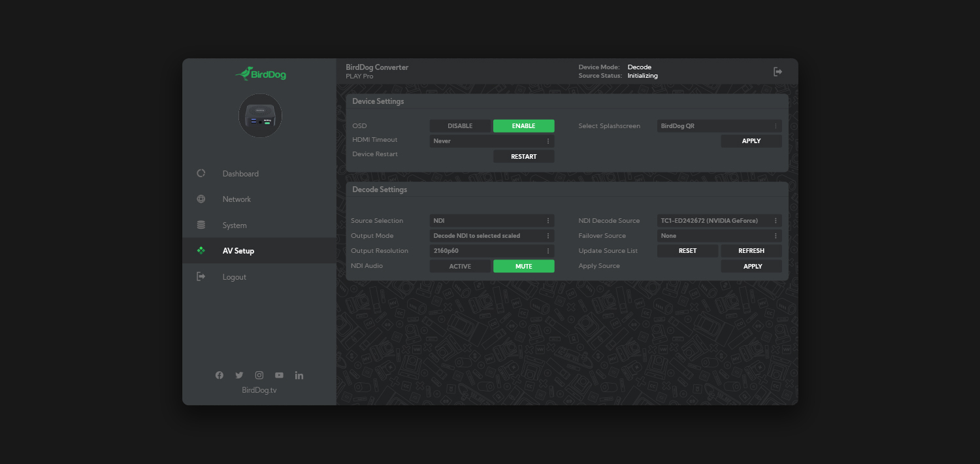
Task: Open the LinkedIn social icon
Action: coord(299,375)
